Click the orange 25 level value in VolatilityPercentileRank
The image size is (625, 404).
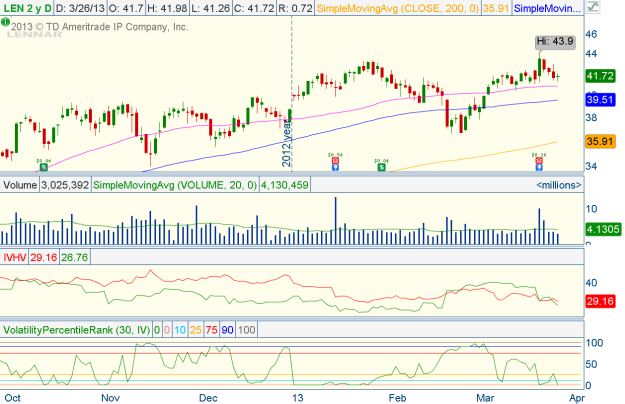(196, 329)
